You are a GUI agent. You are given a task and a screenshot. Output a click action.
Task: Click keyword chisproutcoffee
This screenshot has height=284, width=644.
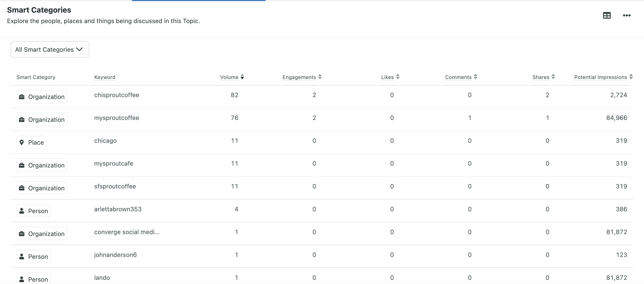pyautogui.click(x=117, y=95)
